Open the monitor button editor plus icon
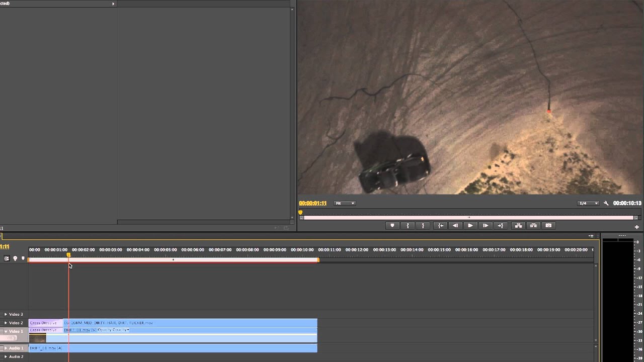644x362 pixels. coord(637,227)
